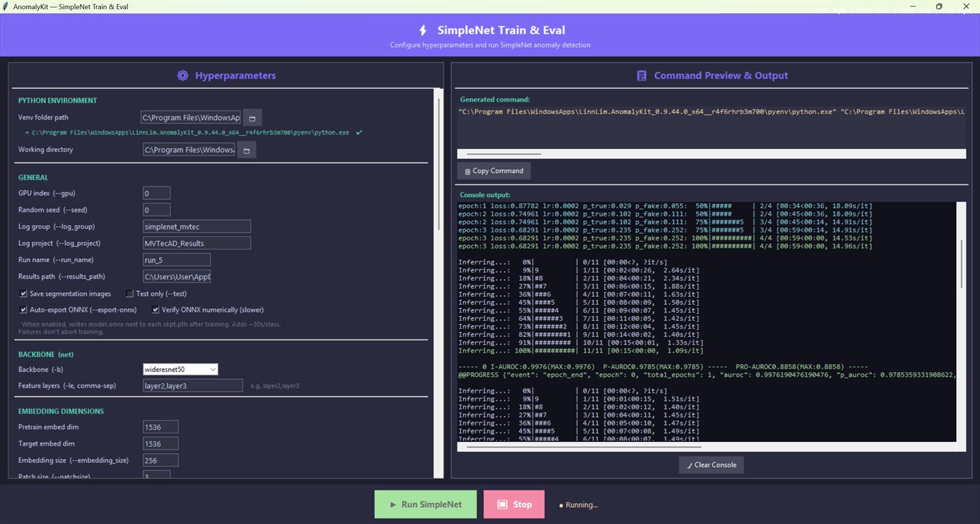Click the Venv folder path field

coord(191,118)
